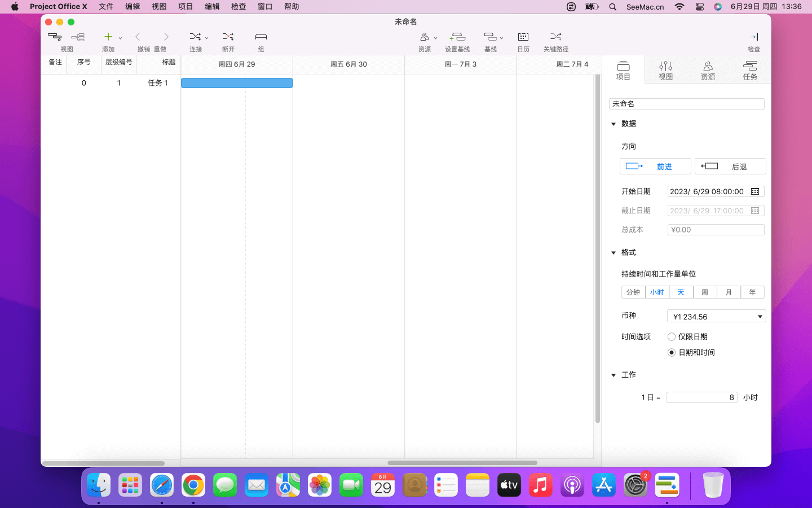This screenshot has height=508, width=812.
Task: Collapse the 格式 section triangle
Action: [614, 253]
